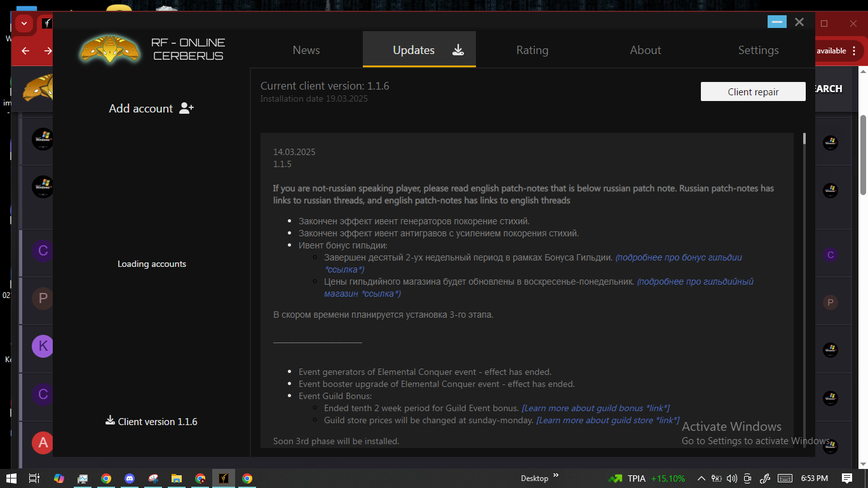Image resolution: width=868 pixels, height=488 pixels.
Task: Click the 6:53 PM clock
Action: pos(814,478)
